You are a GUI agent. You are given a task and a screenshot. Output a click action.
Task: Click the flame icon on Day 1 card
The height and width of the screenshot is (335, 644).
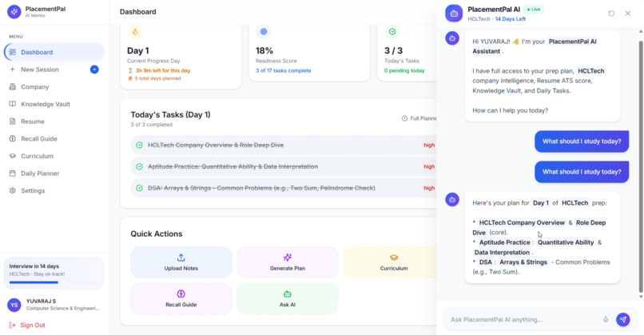(x=135, y=32)
